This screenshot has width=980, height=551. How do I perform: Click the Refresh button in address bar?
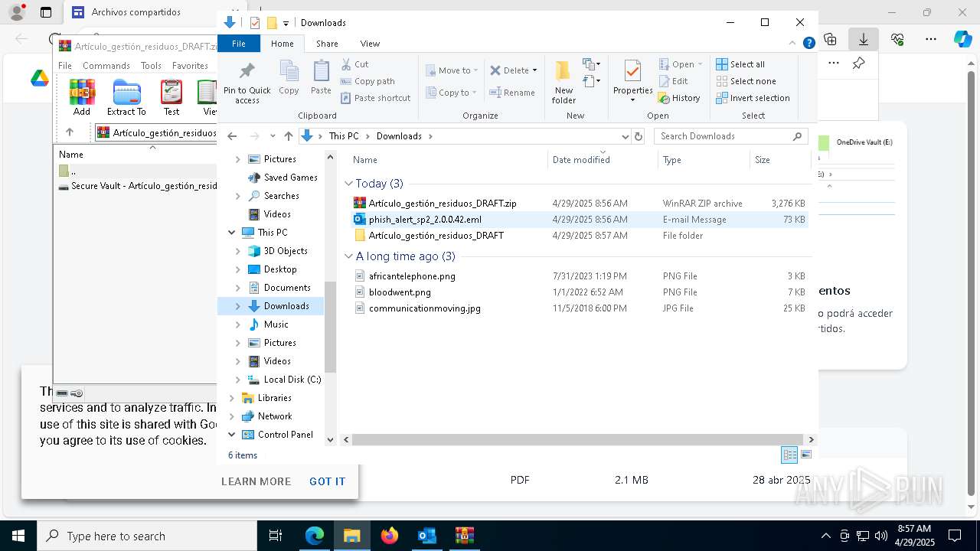click(640, 136)
